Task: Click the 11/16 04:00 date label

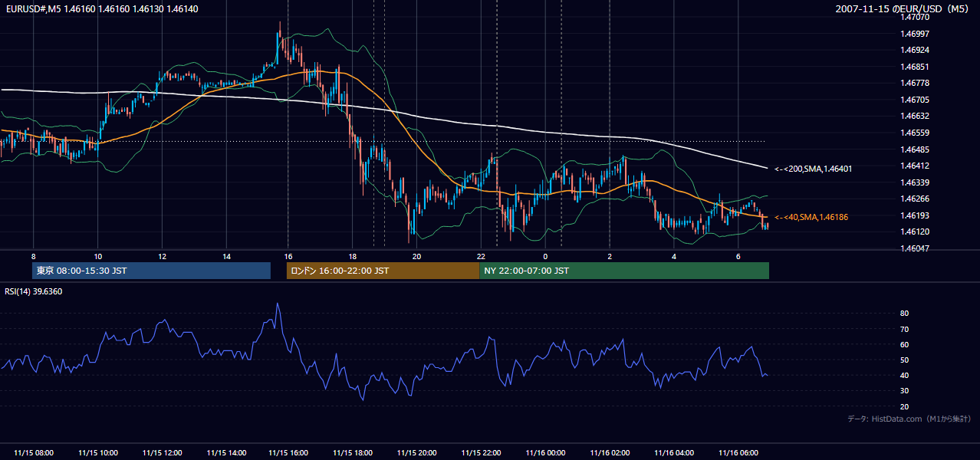Action: (x=674, y=453)
